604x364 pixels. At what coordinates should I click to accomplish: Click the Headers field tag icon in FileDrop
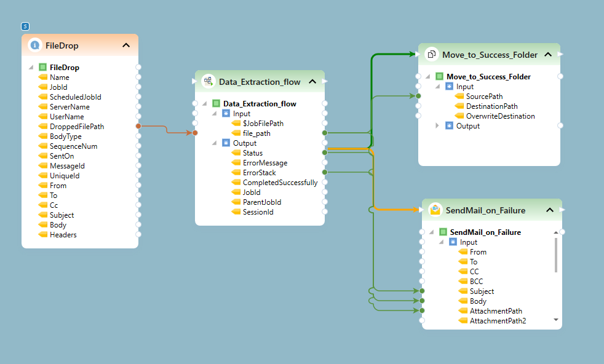point(43,235)
